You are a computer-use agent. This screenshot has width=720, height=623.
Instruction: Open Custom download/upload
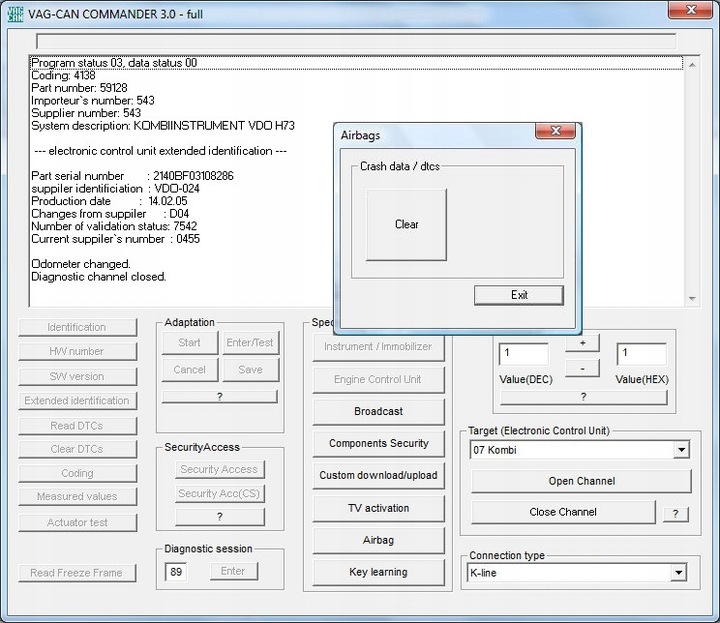378,475
